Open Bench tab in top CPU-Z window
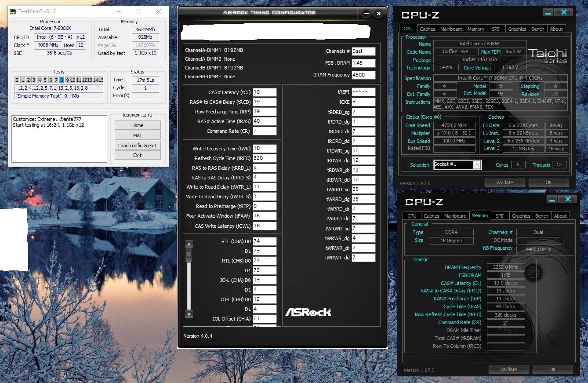This screenshot has width=588, height=383. pyautogui.click(x=537, y=29)
